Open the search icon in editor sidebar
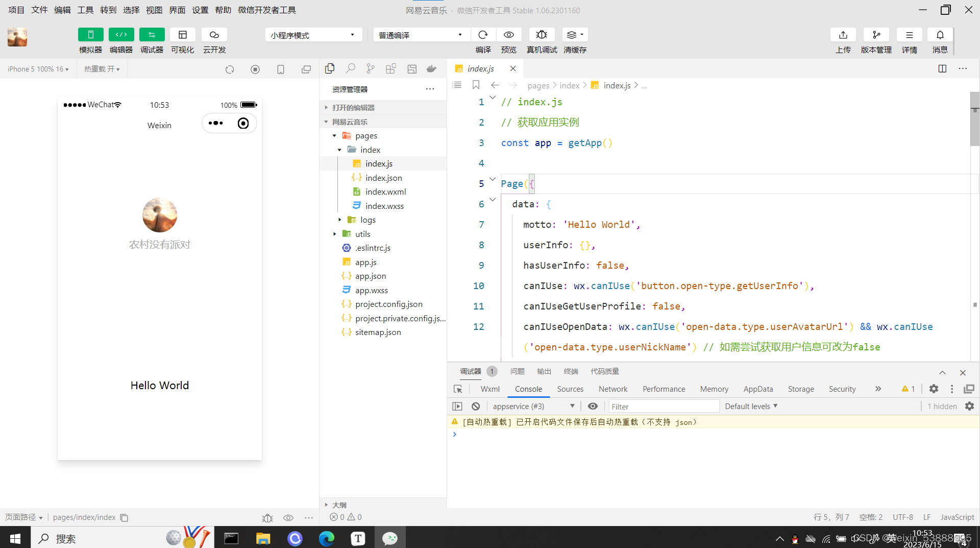This screenshot has height=548, width=980. click(x=350, y=68)
